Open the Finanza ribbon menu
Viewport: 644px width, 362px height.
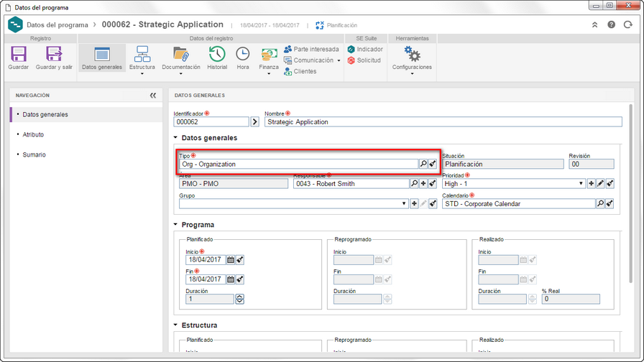[x=269, y=60]
